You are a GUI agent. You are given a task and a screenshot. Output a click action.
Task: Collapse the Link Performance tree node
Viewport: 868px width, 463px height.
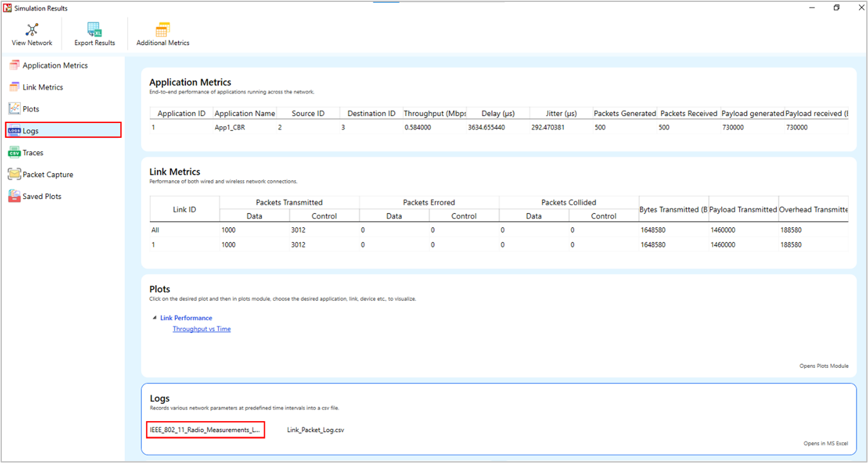(x=155, y=318)
